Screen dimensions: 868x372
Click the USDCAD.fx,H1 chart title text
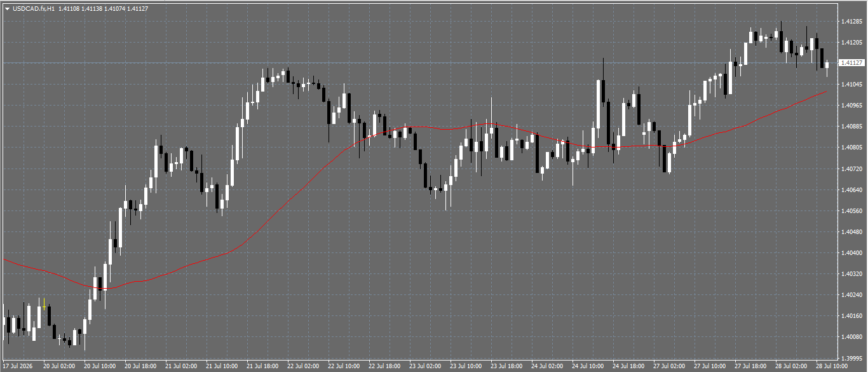34,8
